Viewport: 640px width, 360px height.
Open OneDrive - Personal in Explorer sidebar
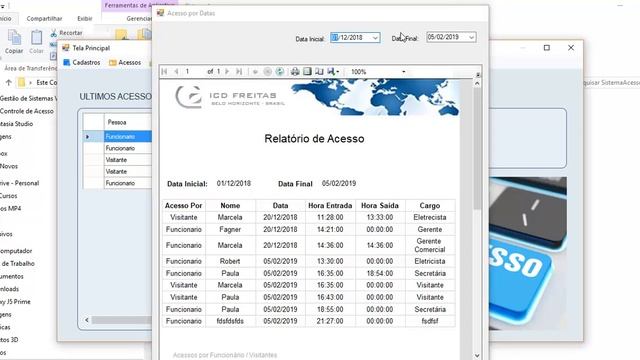(20, 183)
